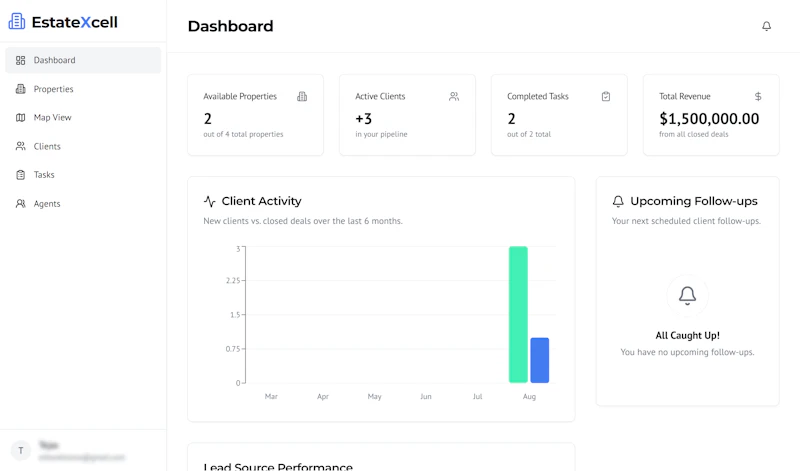Click 'from all closed deals' text

(x=693, y=134)
